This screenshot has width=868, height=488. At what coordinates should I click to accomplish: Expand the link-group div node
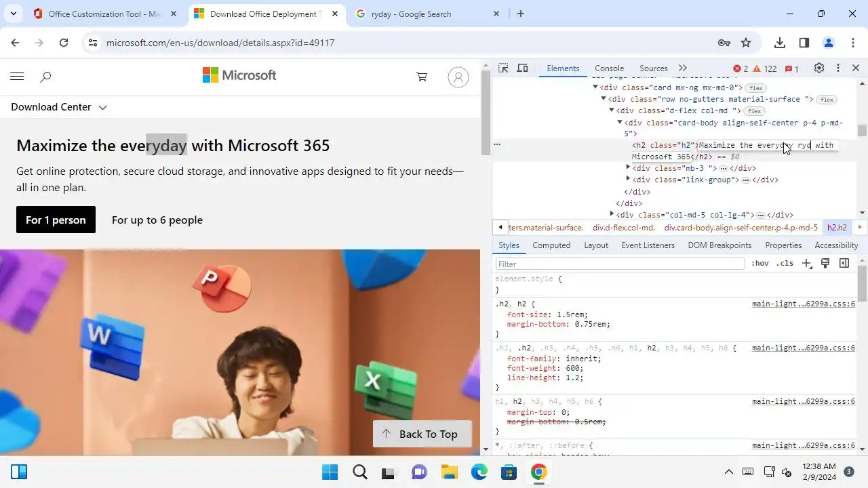(x=628, y=179)
